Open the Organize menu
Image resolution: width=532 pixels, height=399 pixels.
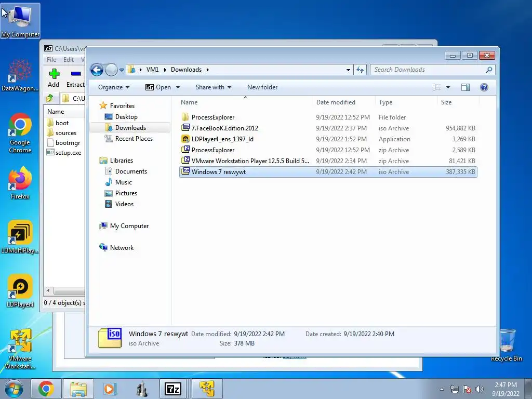[114, 87]
